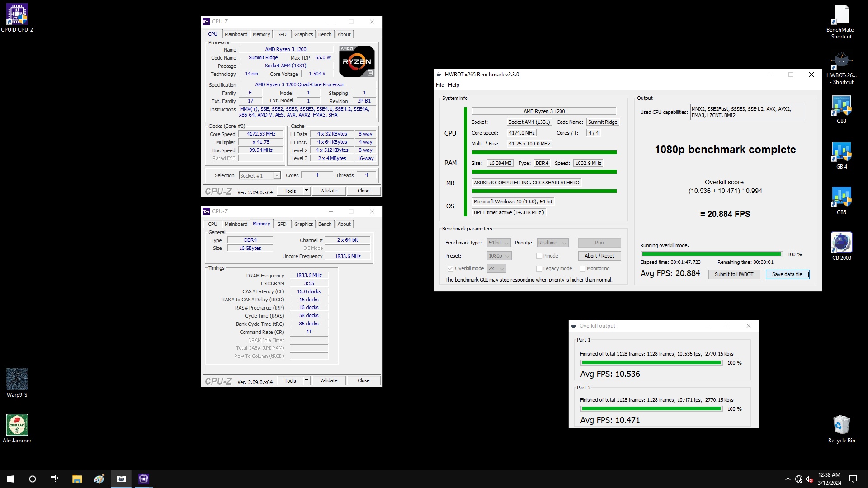Expand Tools arrow in top CPU-Z window
The image size is (868, 488).
(307, 191)
